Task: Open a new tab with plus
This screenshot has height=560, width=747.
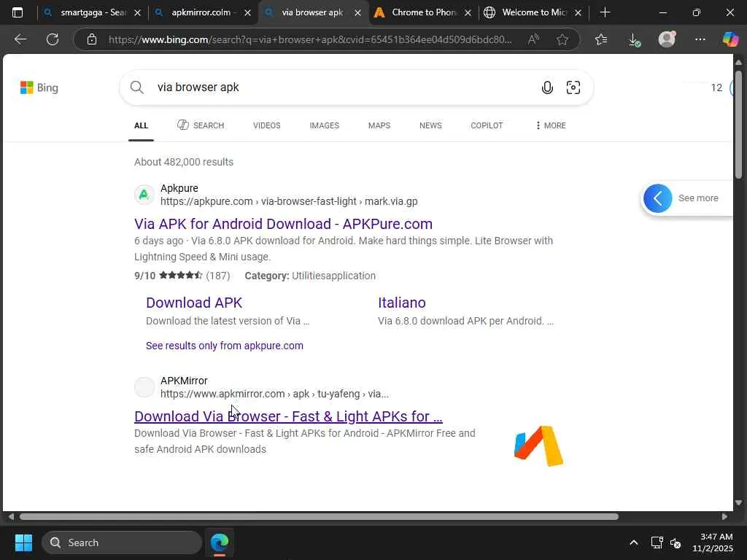Action: point(605,12)
